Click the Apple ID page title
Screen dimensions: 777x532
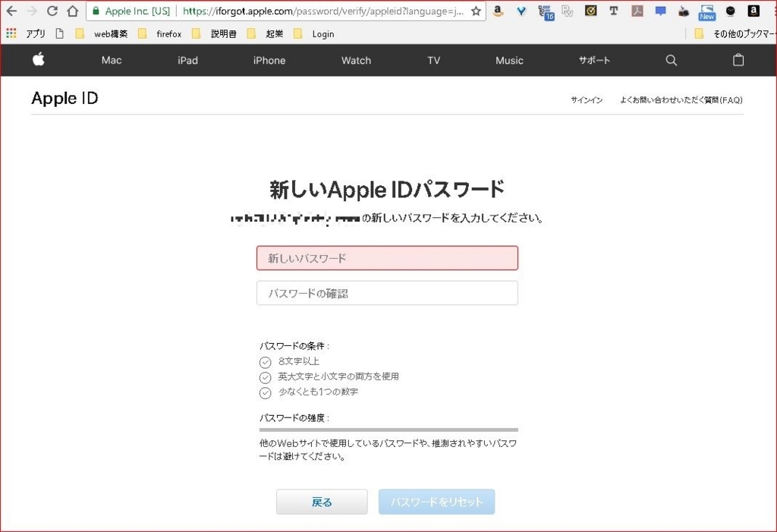tap(64, 98)
